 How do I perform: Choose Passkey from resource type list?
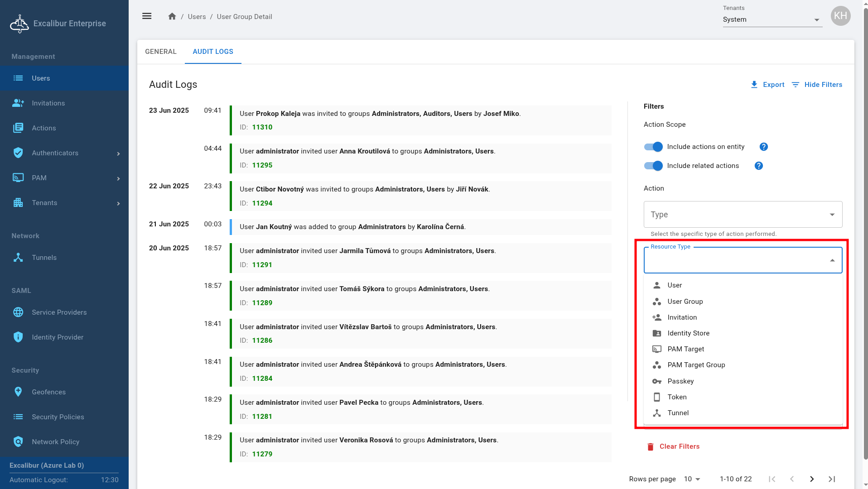point(680,381)
